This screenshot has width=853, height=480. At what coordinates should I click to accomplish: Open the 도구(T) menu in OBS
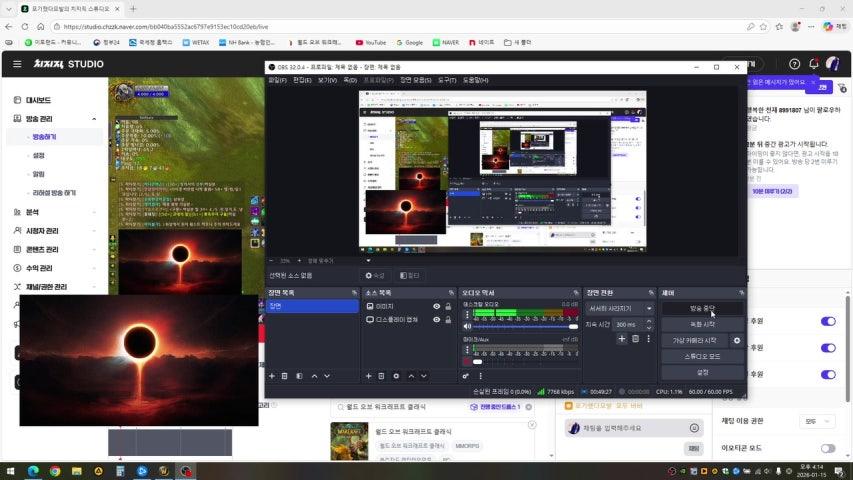[447, 80]
